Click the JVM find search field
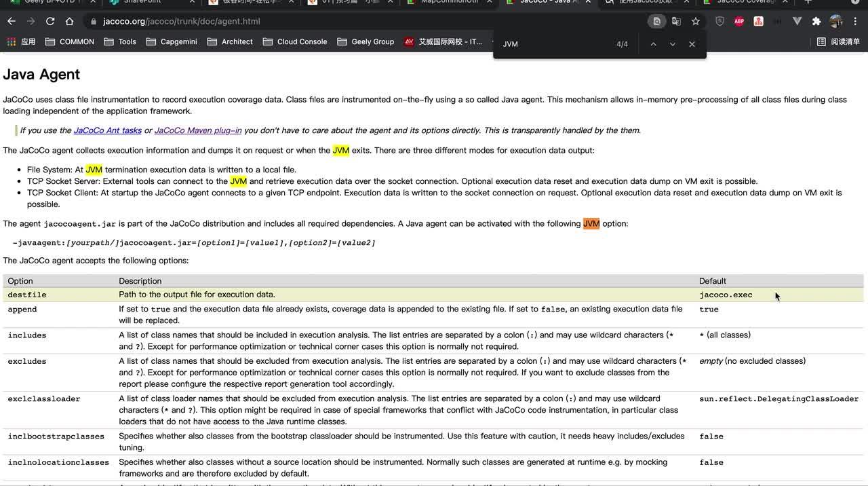 point(555,44)
